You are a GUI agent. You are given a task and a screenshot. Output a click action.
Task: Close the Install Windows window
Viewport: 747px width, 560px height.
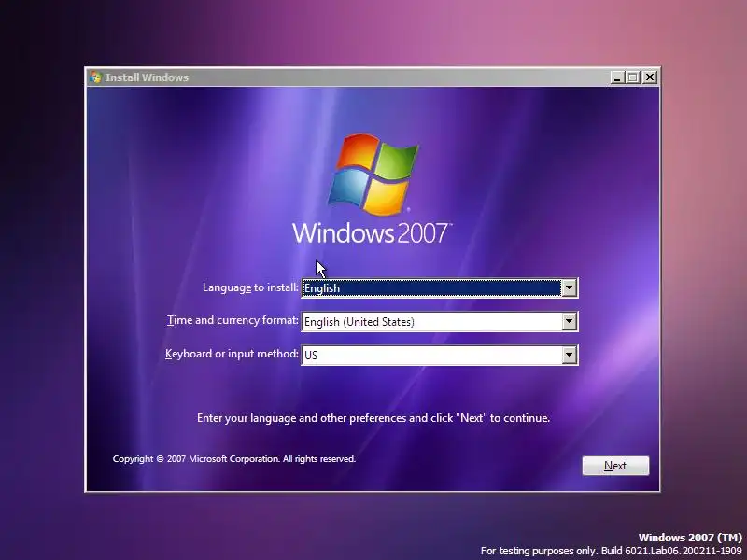tap(650, 77)
